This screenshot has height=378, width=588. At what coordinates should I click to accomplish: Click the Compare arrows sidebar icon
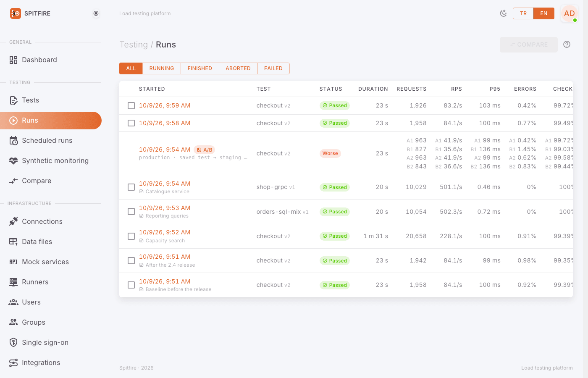point(13,181)
